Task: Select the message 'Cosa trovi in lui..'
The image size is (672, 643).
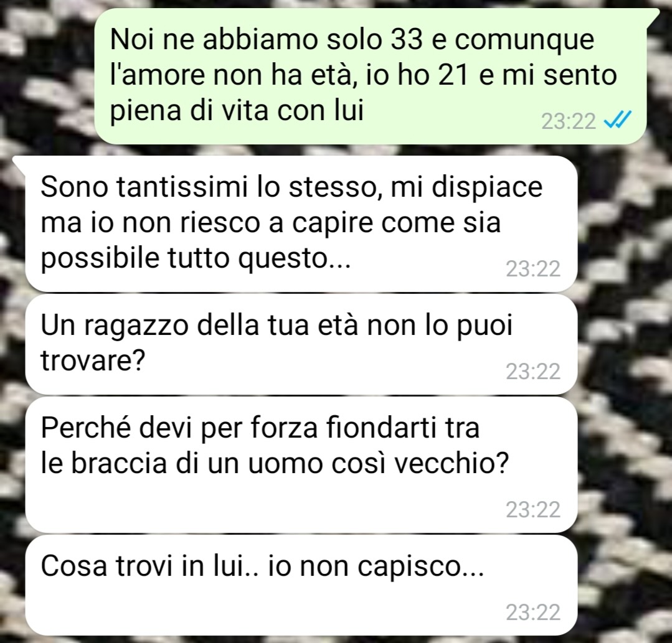Action: pos(301,585)
